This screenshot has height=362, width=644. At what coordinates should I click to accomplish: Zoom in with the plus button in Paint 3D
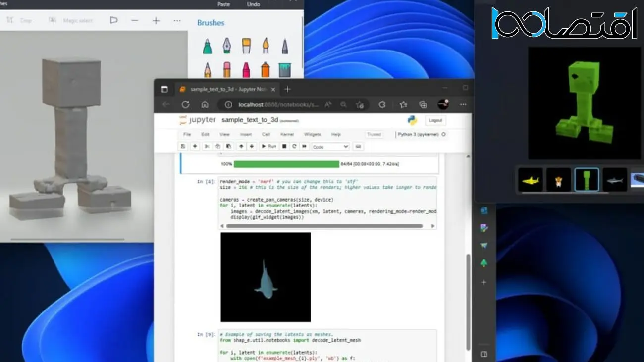156,20
